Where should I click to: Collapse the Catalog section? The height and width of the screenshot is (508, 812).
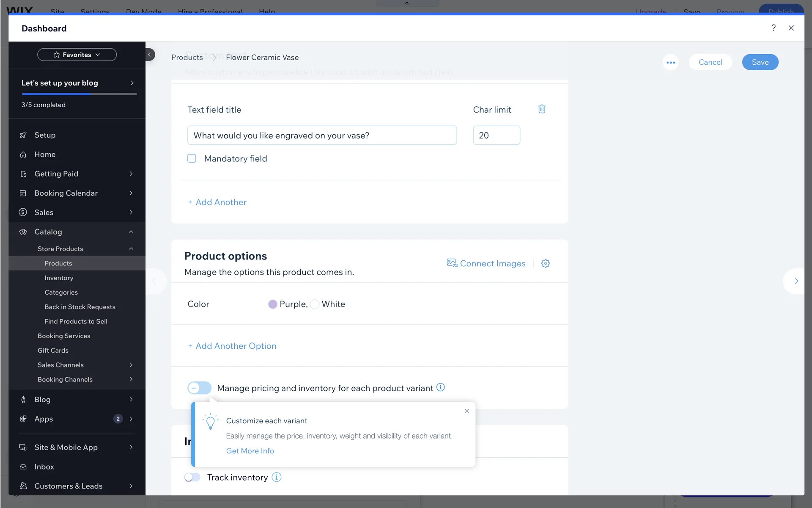point(131,232)
